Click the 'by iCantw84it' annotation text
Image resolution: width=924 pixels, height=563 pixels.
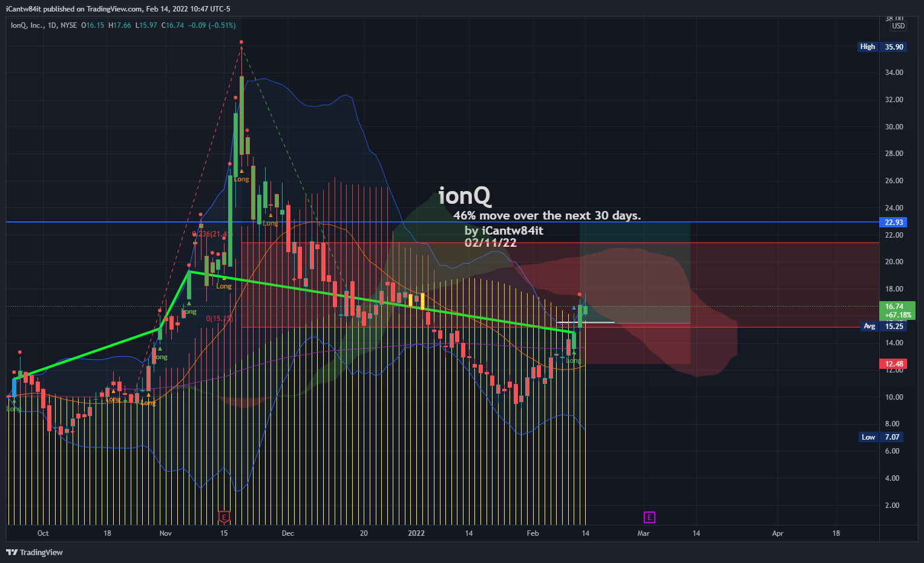pos(504,230)
